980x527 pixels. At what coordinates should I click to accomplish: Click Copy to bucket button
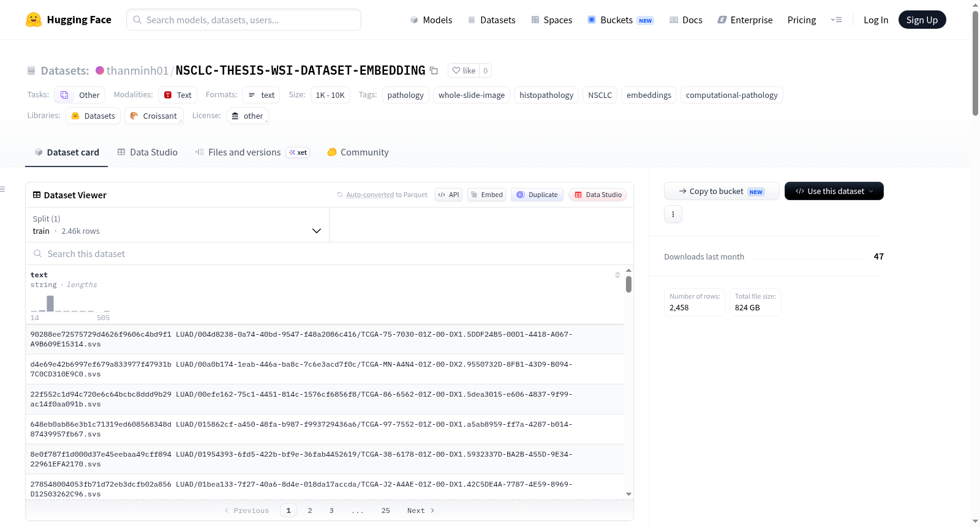click(x=722, y=191)
